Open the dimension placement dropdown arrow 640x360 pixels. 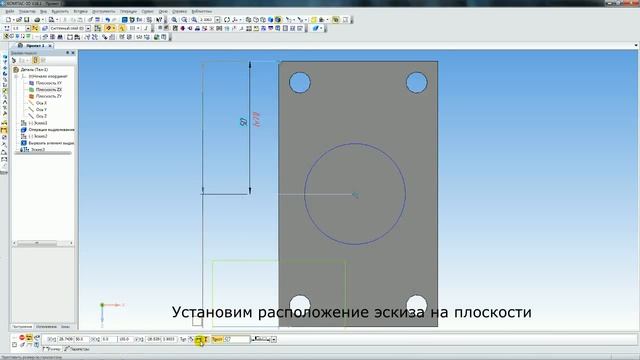coord(273,339)
